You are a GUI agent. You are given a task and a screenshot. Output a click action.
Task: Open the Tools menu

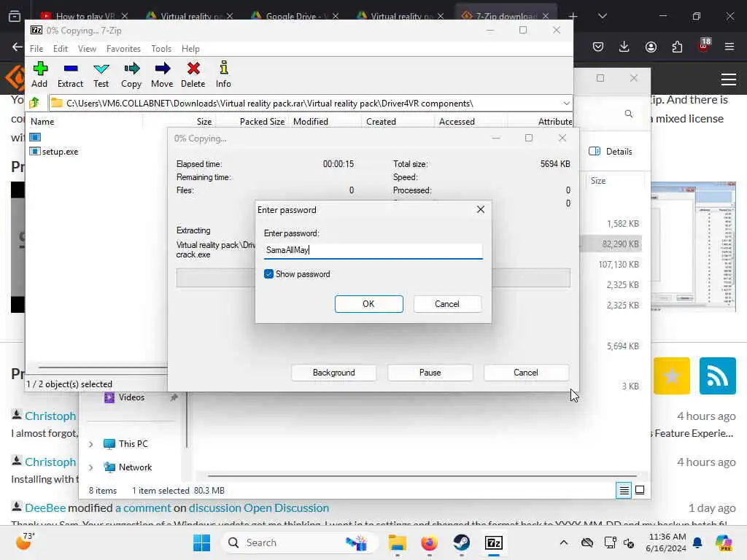[x=161, y=49]
